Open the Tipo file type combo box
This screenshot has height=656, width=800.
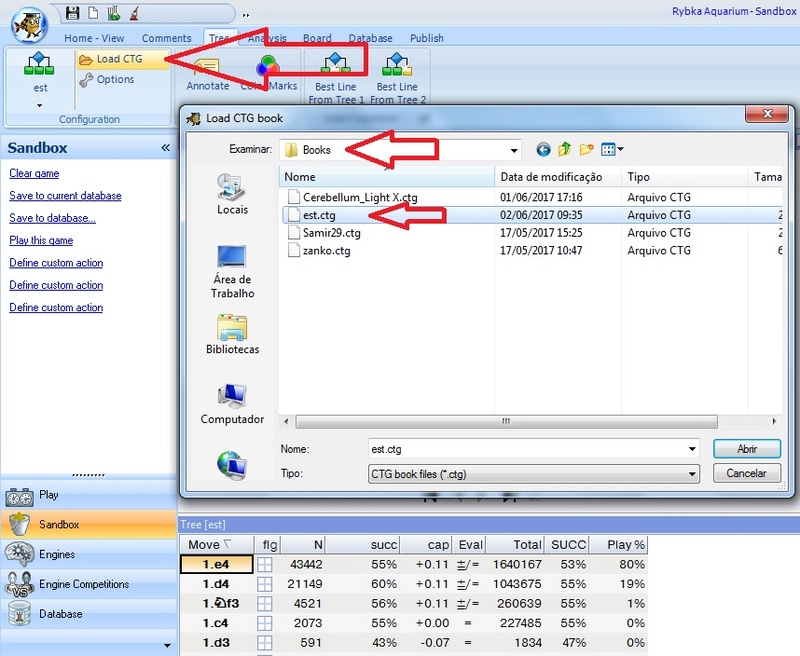(x=533, y=474)
